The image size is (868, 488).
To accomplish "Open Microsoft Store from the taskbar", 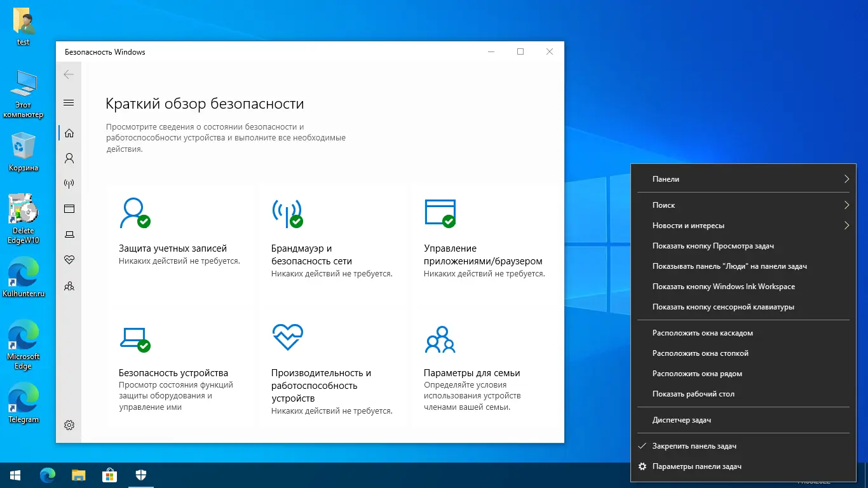I will click(110, 475).
